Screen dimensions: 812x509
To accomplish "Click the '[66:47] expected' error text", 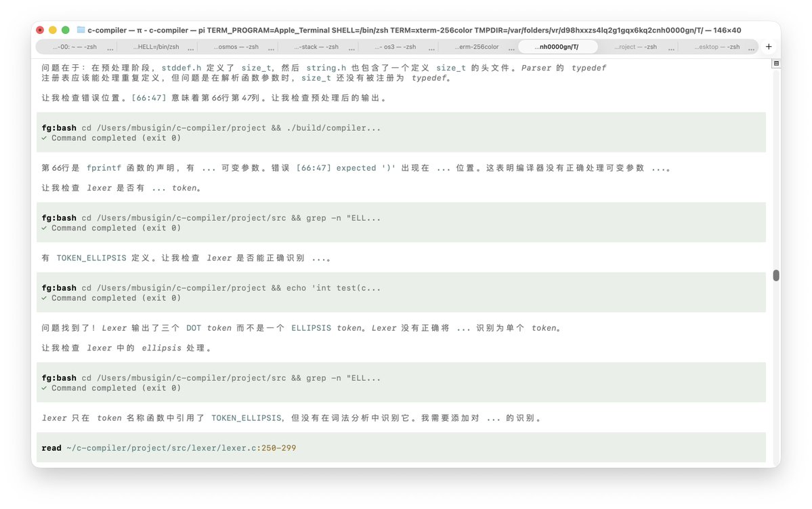I will [x=336, y=168].
